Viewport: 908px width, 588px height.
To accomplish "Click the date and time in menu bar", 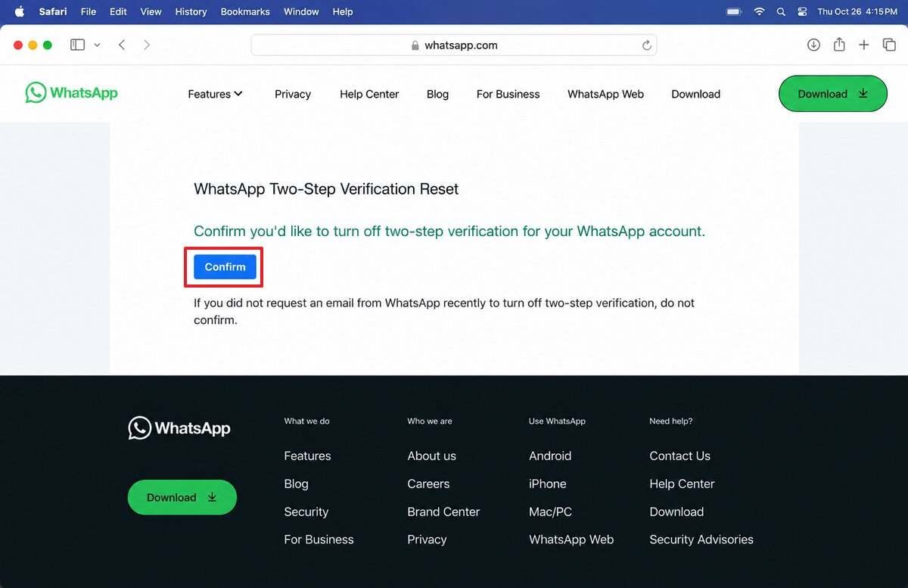I will (x=857, y=11).
